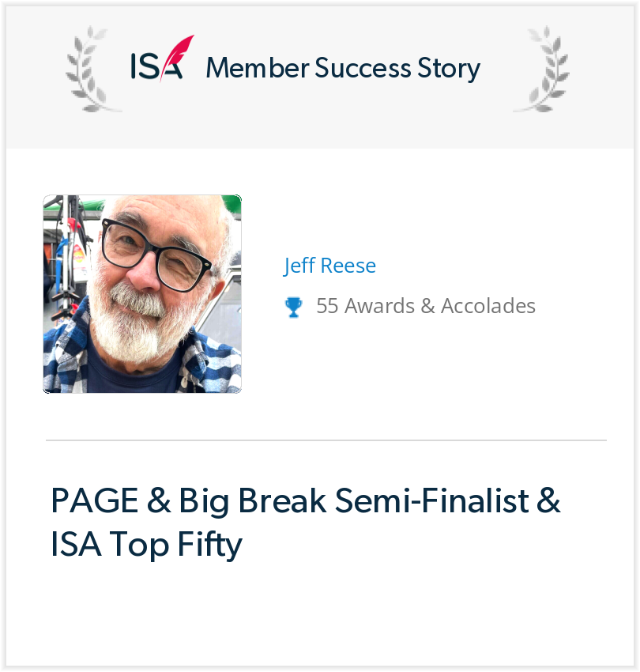Click the word Success in the header title
Image resolution: width=640 pixels, height=672 pixels.
pyautogui.click(x=363, y=68)
